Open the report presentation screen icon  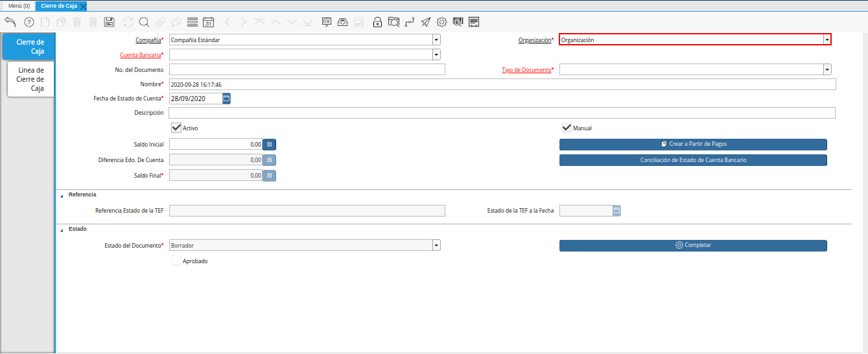[x=327, y=22]
